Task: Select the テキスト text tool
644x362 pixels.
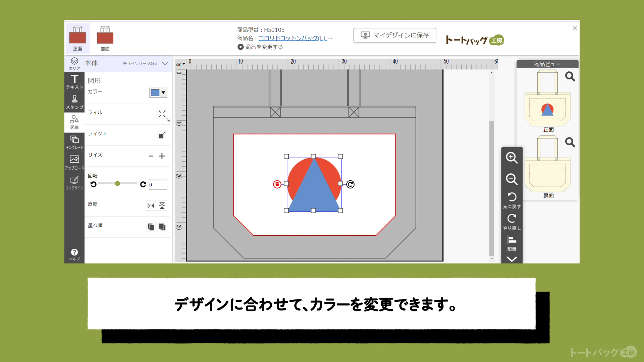Action: tap(74, 81)
